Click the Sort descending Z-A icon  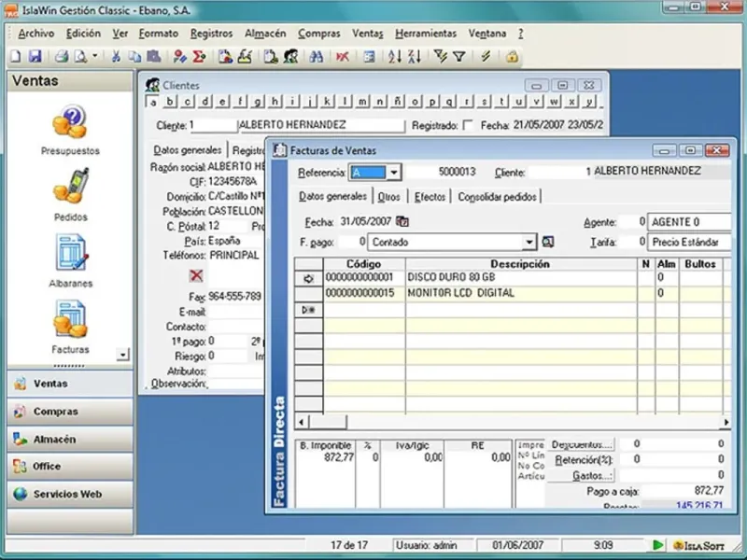coord(415,57)
